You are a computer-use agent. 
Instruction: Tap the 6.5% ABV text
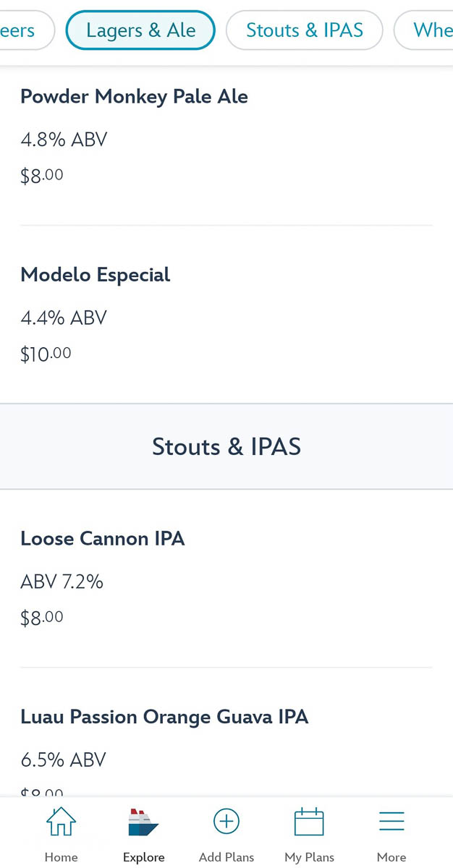[x=64, y=760]
